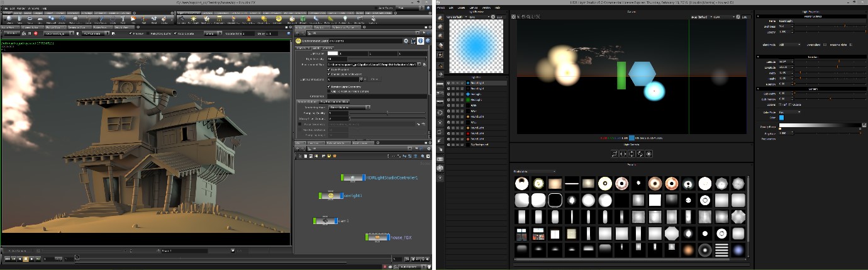Add a Volume Light from the shelf
This screenshot has height=270, width=868.
(248, 20)
